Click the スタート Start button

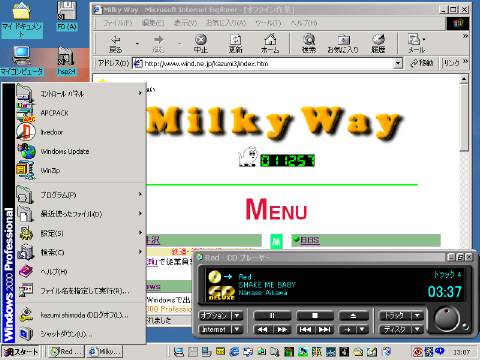click(21, 351)
